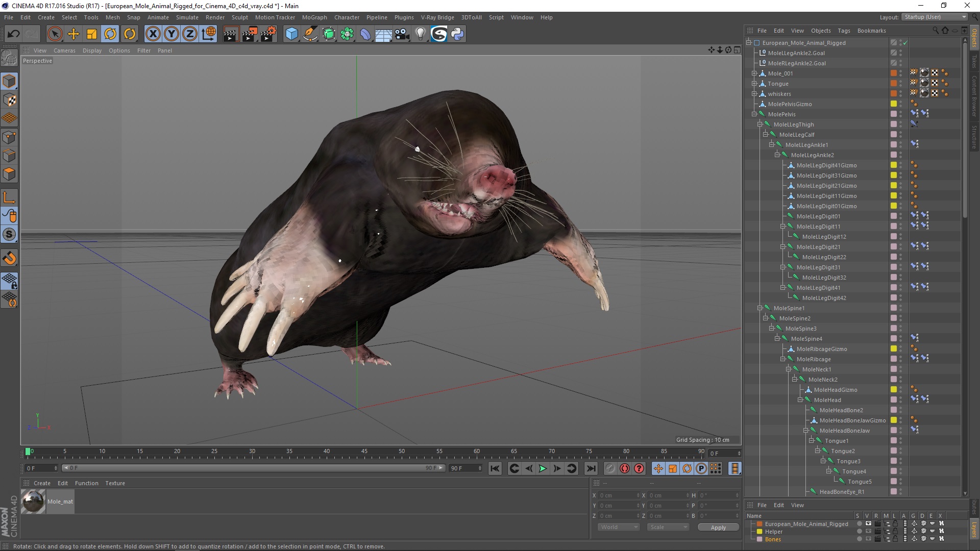Activate the Rotate tool
The image size is (980, 551).
tap(110, 34)
